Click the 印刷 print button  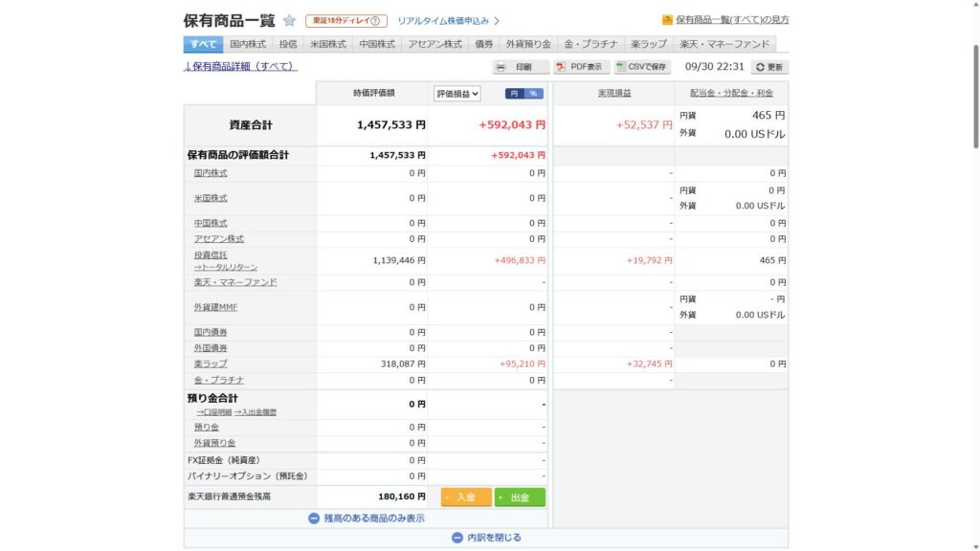[522, 67]
